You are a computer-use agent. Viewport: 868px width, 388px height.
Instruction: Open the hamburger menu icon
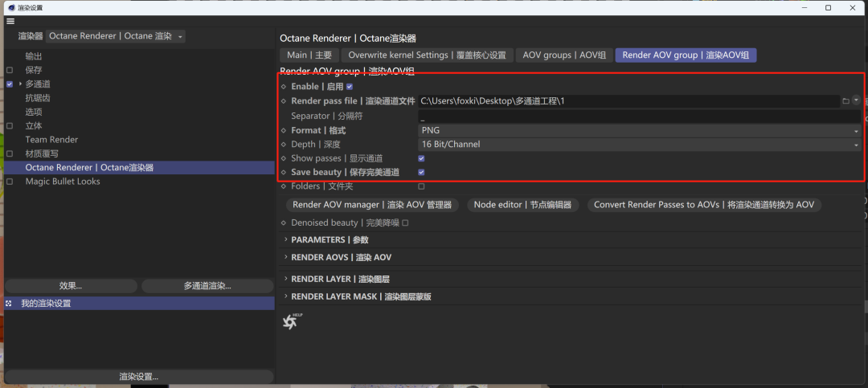pos(10,21)
